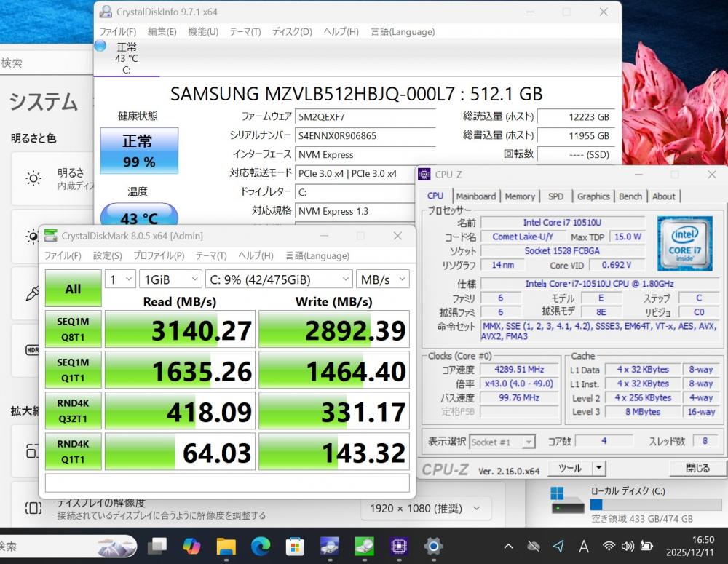The height and width of the screenshot is (564, 728).
Task: Open CrystalDiskInfo 言語(Language) menu
Action: pos(403,31)
